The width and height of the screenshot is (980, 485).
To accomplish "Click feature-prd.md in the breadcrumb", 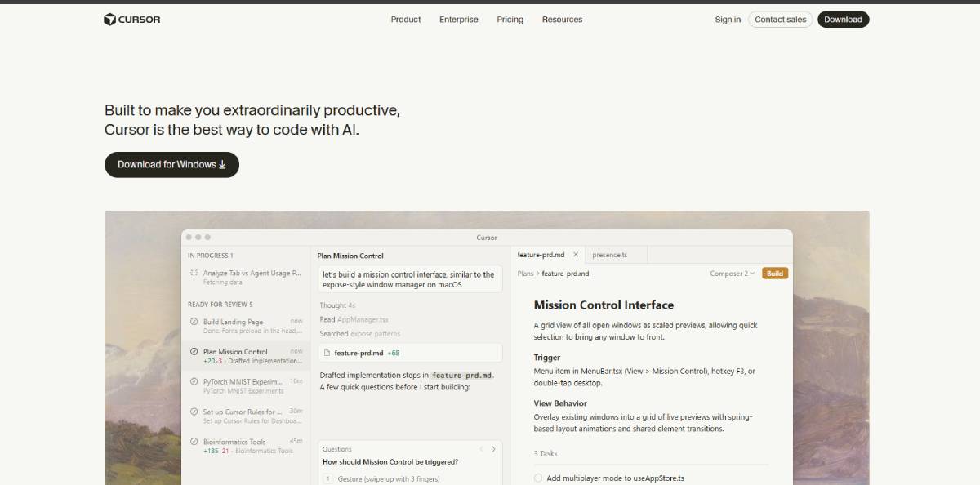I will 565,274.
